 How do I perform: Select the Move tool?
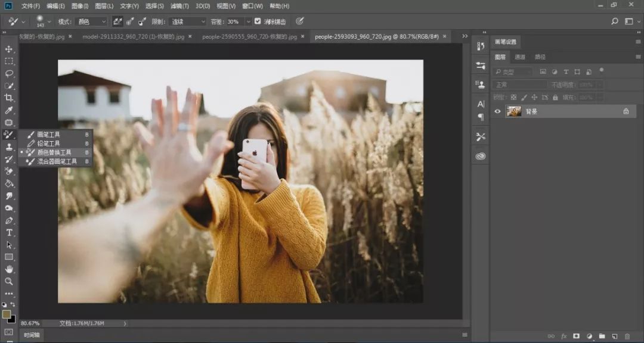click(9, 49)
